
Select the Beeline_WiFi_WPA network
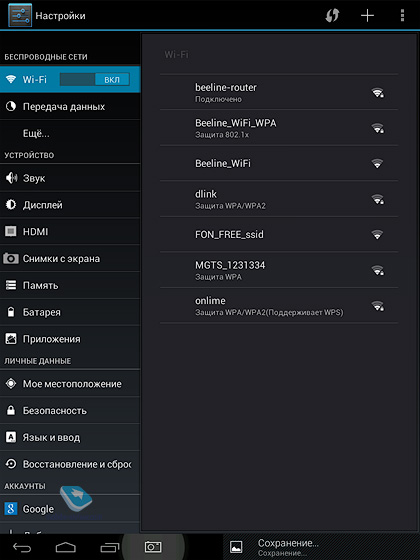(279, 128)
